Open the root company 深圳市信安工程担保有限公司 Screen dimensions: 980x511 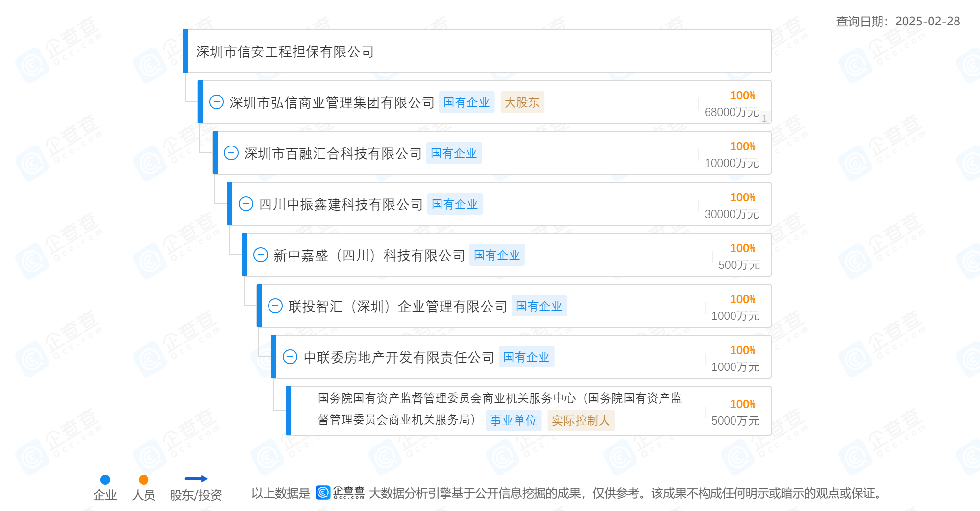285,51
